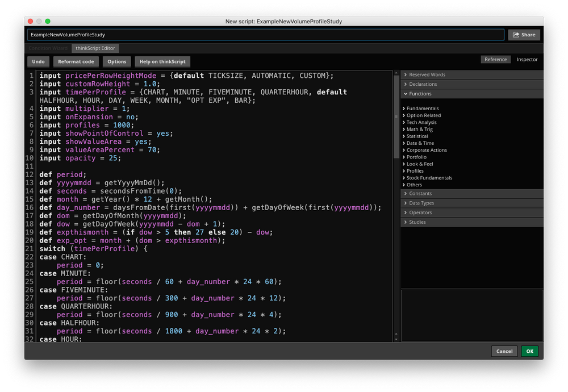568x392 pixels.
Task: Click the onExpansion identifier on line 5
Action: coord(89,117)
